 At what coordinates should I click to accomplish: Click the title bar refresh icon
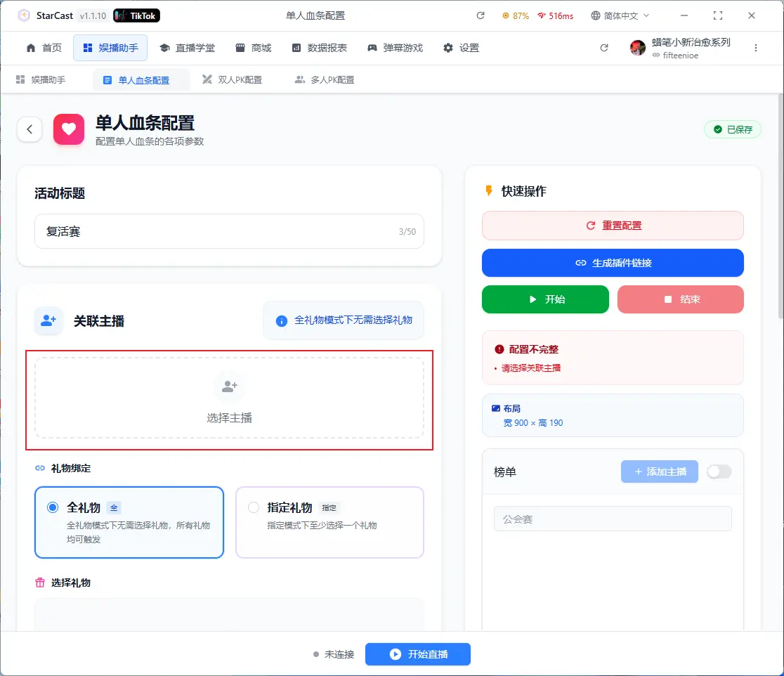coord(481,15)
